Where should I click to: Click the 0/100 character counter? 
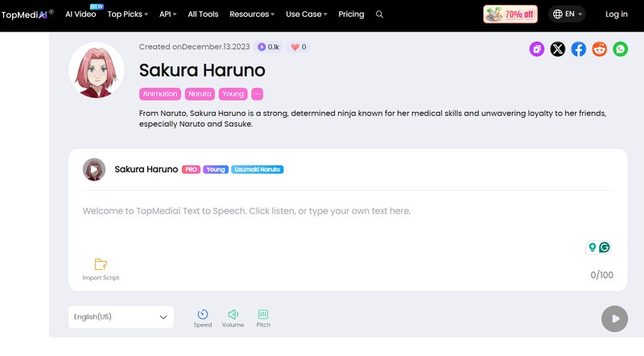coord(601,275)
